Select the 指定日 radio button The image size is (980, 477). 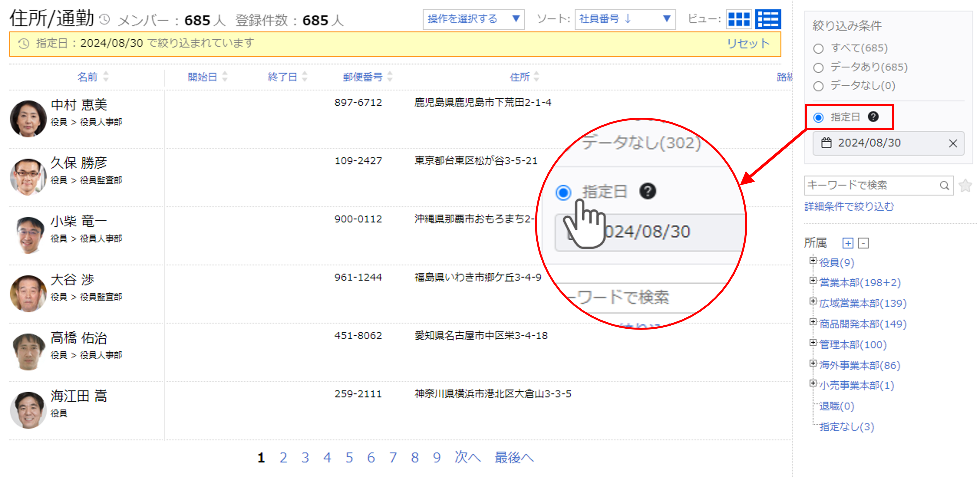818,117
